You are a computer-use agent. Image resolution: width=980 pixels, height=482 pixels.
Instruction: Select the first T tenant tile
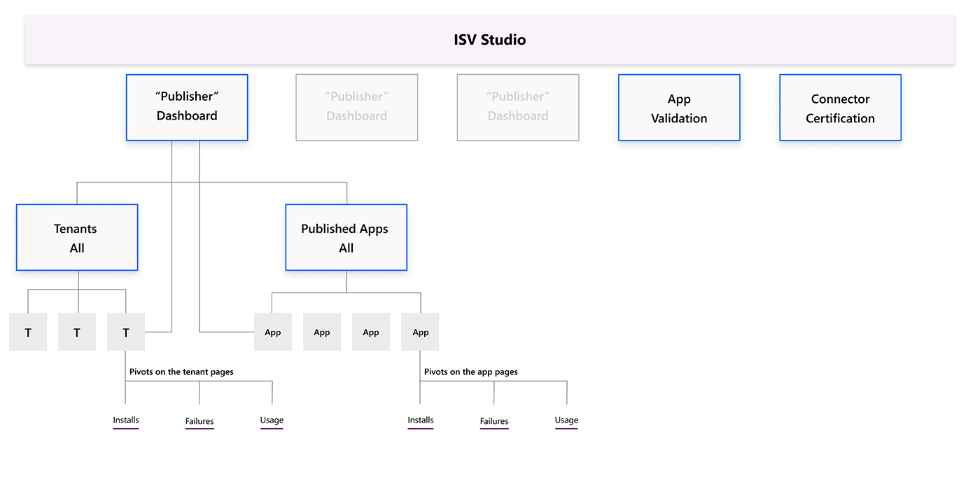pyautogui.click(x=27, y=332)
